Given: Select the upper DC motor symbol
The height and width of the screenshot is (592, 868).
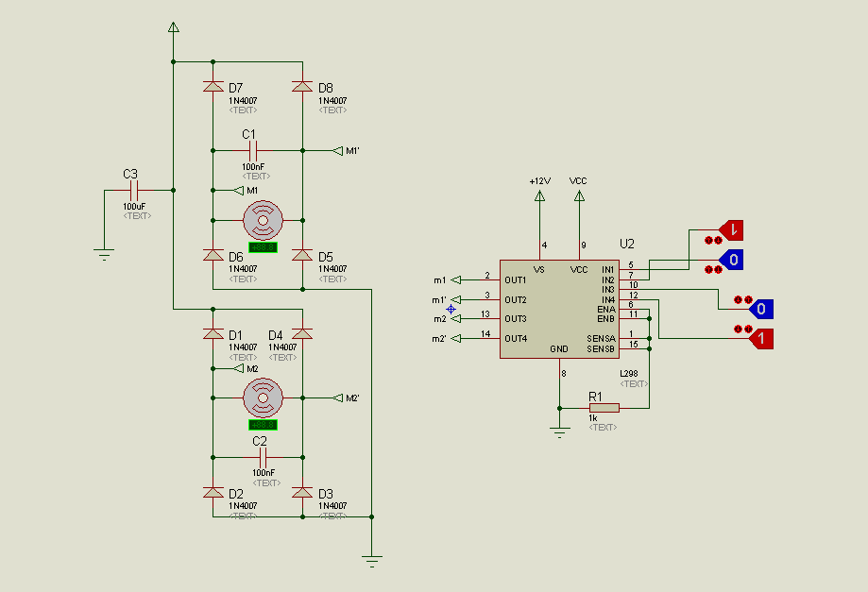Looking at the screenshot, I should [262, 220].
